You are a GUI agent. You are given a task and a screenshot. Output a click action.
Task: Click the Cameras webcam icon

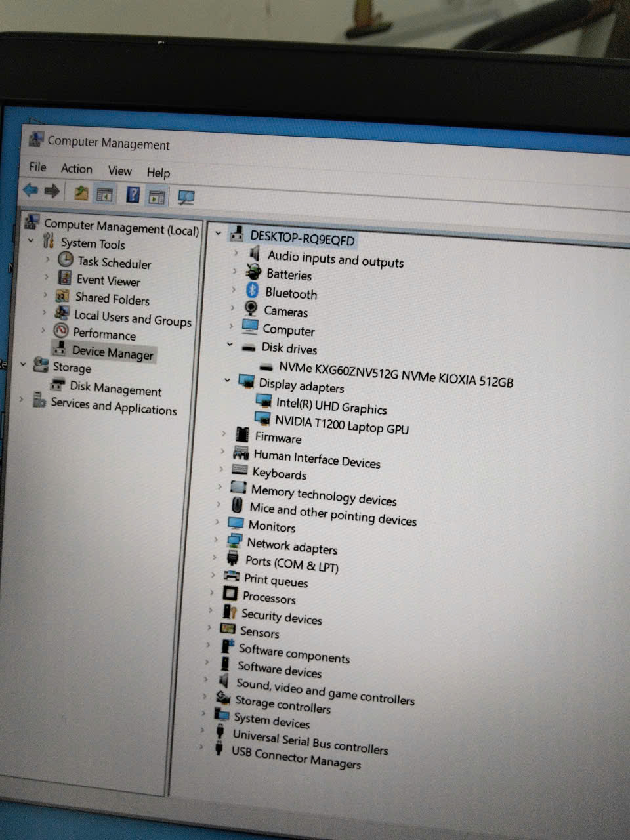coord(251,308)
